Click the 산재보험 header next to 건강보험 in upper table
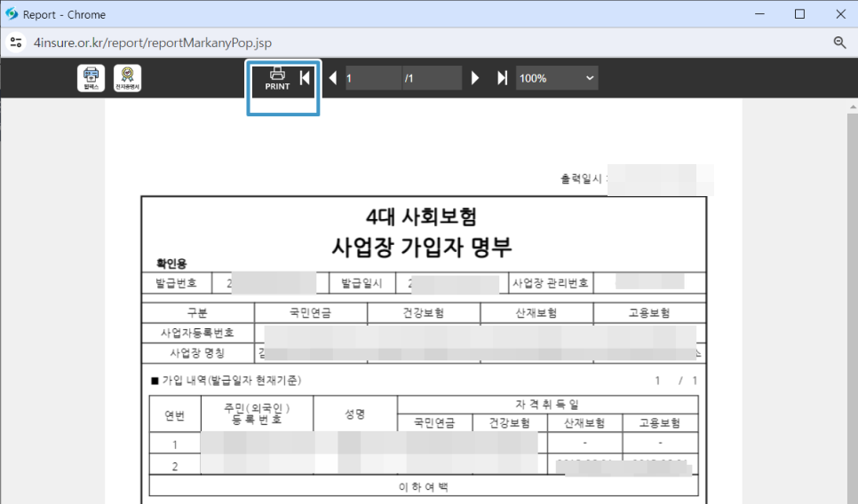 tap(536, 312)
